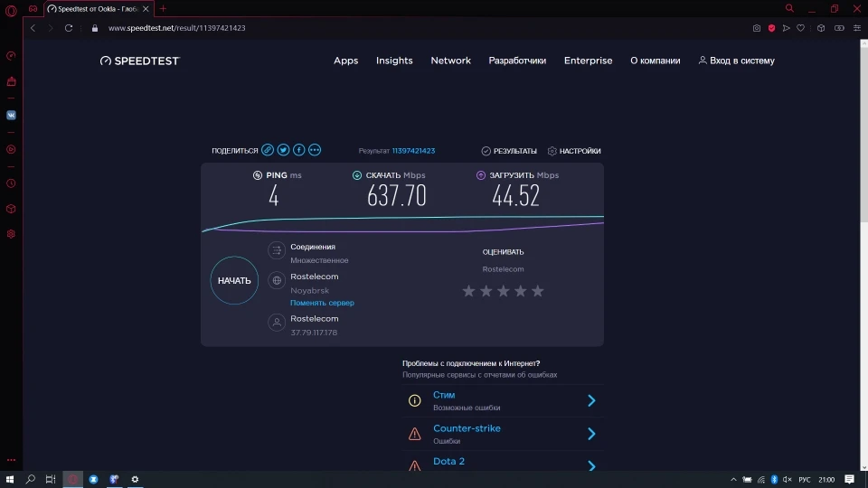Rate Rostelecom with five stars
Viewport: 868px width, 488px height.
point(538,291)
